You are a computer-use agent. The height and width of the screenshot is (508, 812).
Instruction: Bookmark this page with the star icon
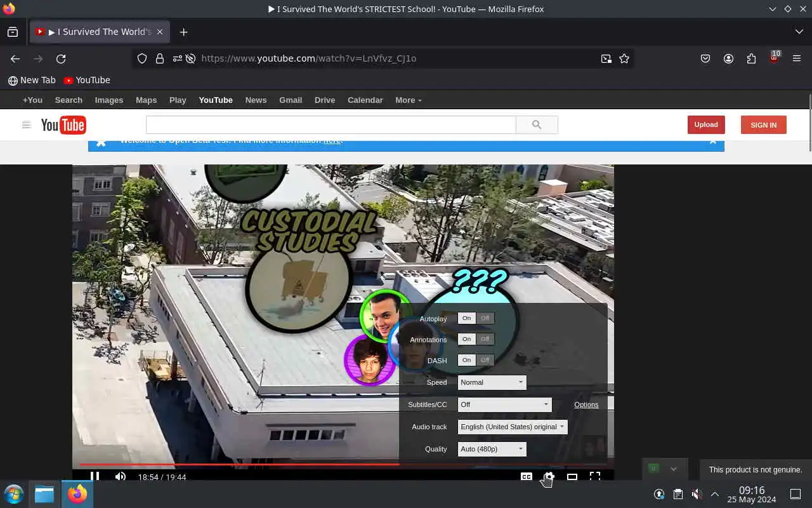[x=624, y=58]
